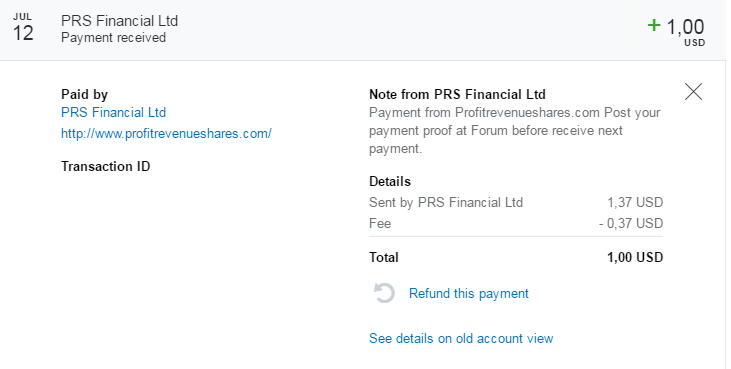This screenshot has height=369, width=731.
Task: Click the Transaction ID label
Action: (x=105, y=166)
